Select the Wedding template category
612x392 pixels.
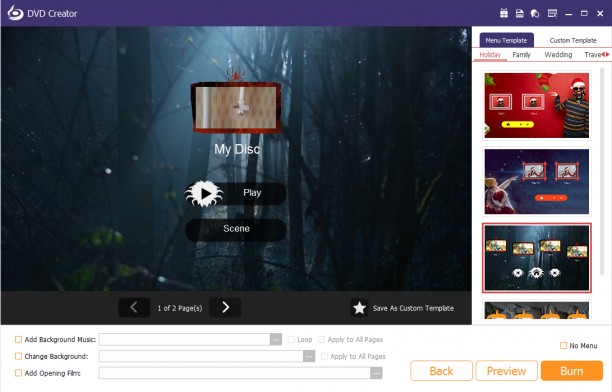click(558, 55)
